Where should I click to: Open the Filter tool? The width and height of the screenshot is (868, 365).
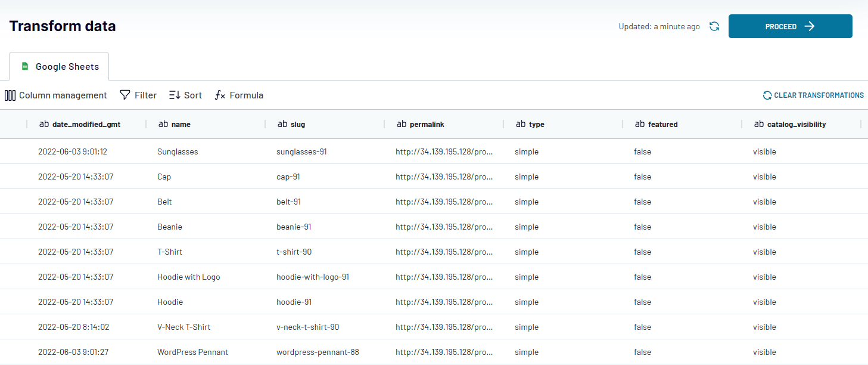[x=138, y=95]
